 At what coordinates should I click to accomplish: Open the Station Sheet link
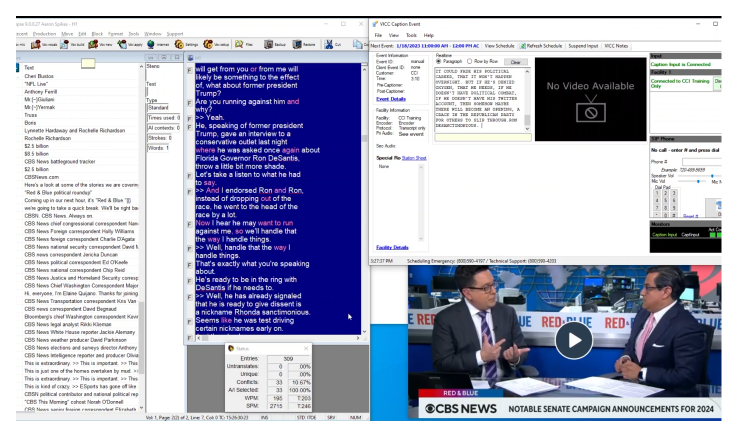pyautogui.click(x=414, y=158)
